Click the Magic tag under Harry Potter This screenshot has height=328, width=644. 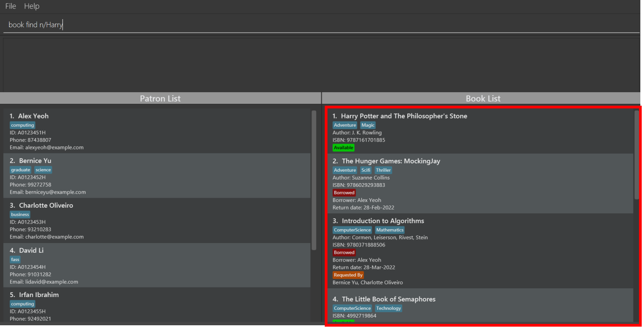pos(368,125)
